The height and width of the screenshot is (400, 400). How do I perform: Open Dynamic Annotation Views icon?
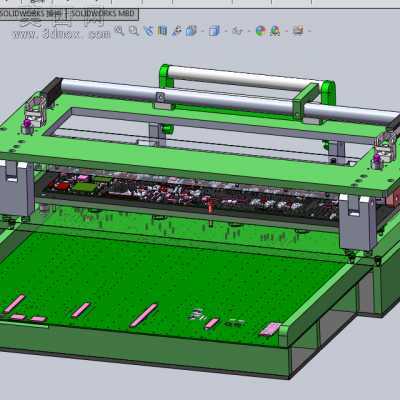tap(177, 31)
